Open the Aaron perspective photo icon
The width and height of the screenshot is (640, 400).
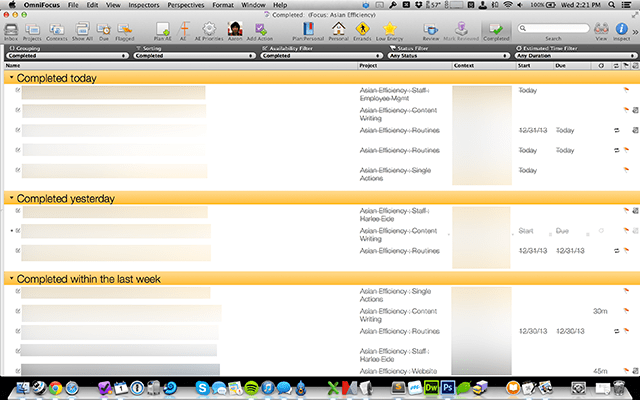click(235, 31)
